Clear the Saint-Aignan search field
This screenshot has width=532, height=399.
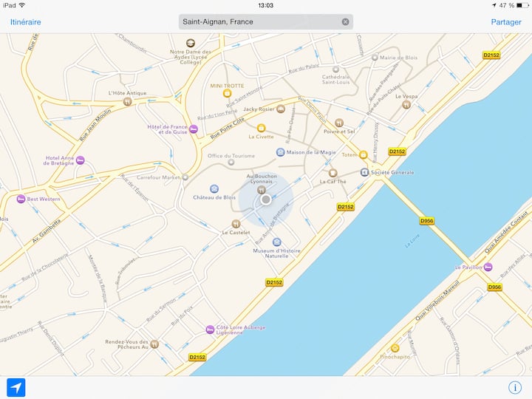pos(345,21)
